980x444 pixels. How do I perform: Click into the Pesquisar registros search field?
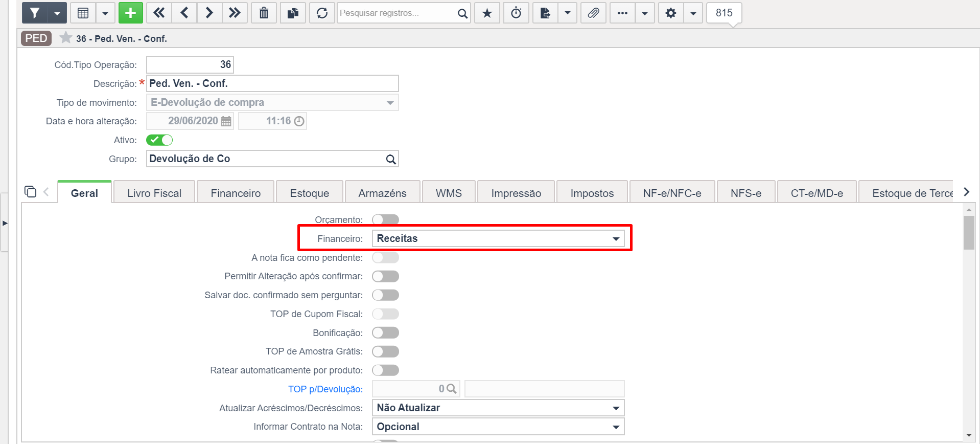click(396, 13)
